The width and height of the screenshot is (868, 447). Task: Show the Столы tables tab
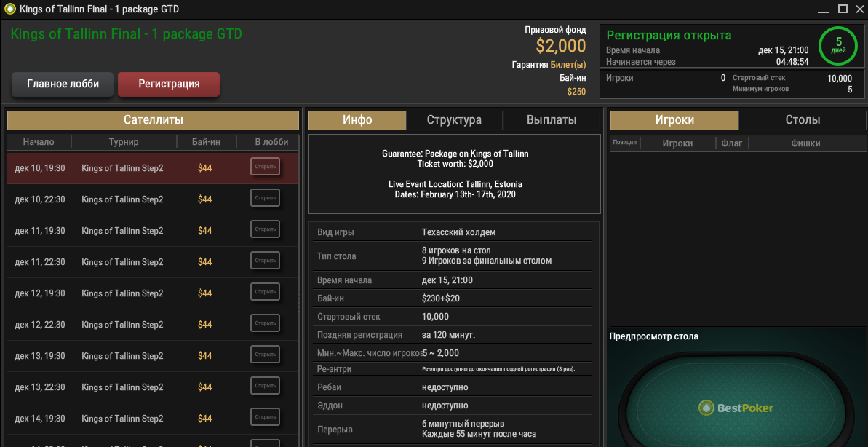[x=803, y=120]
